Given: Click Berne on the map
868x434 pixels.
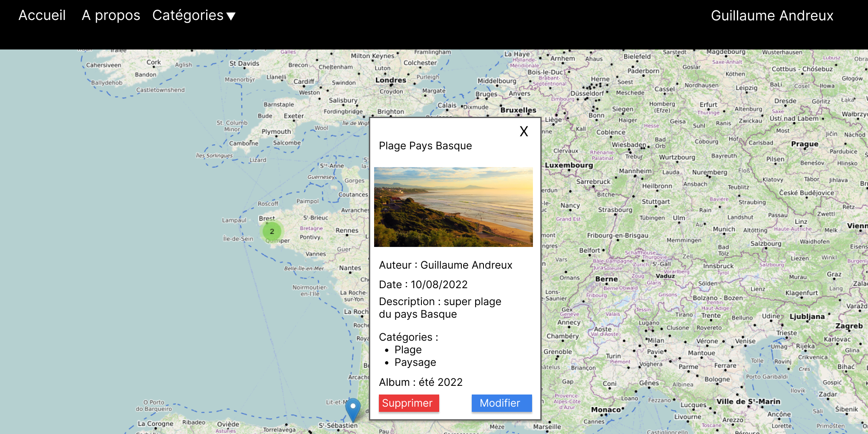Looking at the screenshot, I should (606, 279).
